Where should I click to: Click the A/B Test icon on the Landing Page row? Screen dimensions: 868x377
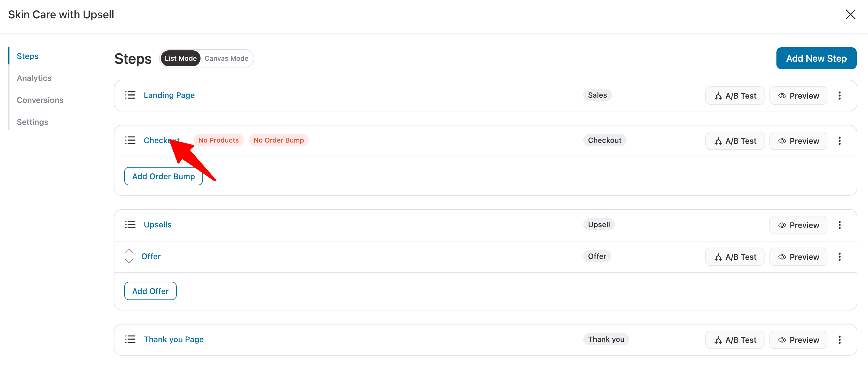click(x=718, y=95)
